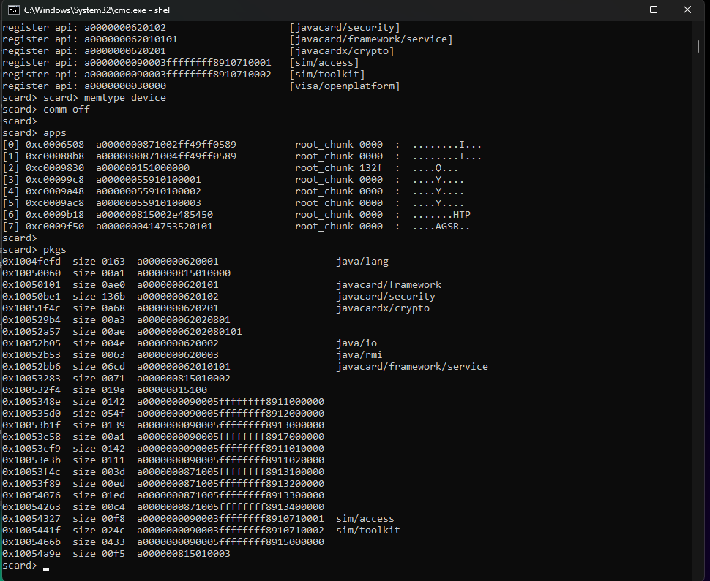
Task: Maximize the command prompt window
Action: (x=653, y=10)
